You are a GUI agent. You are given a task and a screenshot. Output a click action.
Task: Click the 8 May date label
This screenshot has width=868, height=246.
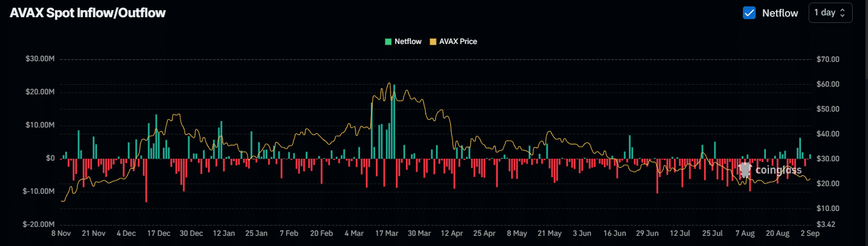[518, 234]
